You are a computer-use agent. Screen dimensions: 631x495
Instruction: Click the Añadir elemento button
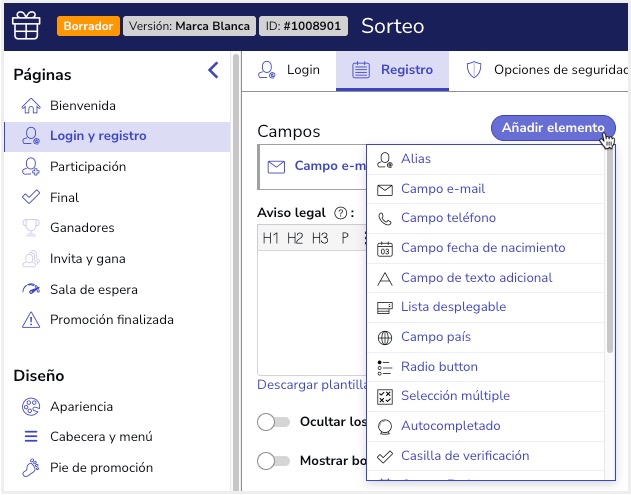(x=553, y=128)
